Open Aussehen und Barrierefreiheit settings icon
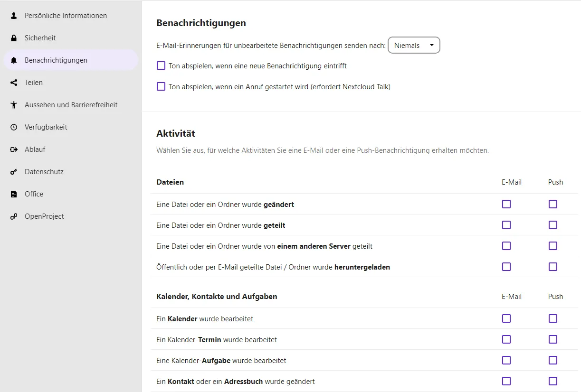This screenshot has height=392, width=581. tap(13, 104)
